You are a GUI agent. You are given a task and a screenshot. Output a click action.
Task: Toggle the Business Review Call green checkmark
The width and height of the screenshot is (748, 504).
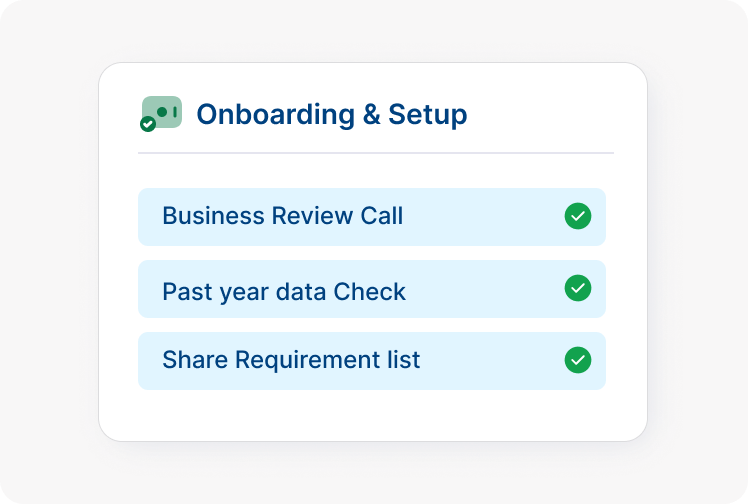pos(578,216)
